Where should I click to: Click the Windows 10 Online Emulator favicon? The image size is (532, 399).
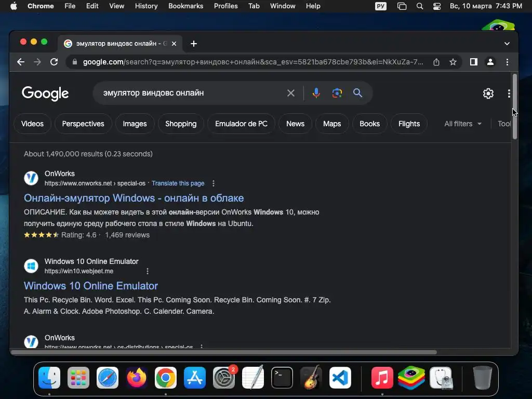31,266
